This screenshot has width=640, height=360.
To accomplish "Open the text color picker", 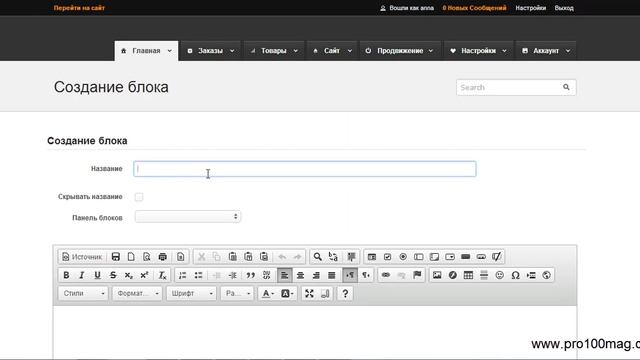I will [268, 293].
